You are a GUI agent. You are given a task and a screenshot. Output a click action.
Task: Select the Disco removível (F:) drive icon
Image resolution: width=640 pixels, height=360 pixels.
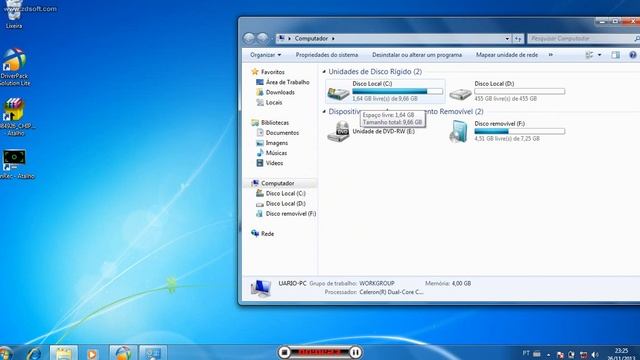(459, 131)
